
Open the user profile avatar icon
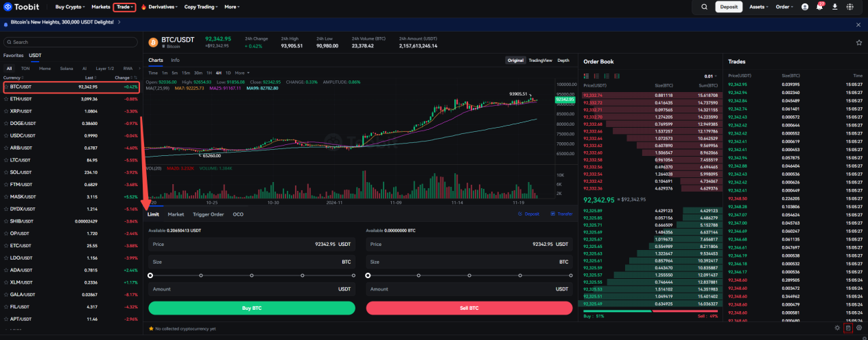coord(805,7)
